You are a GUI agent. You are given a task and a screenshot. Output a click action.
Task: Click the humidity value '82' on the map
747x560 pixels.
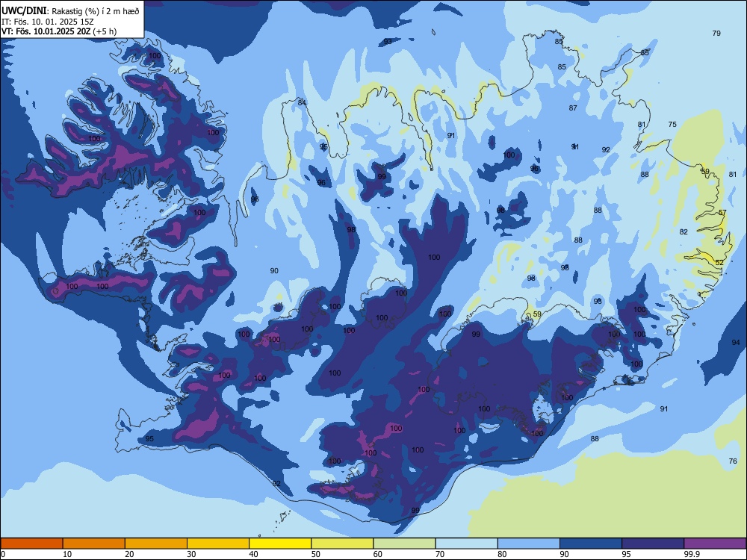tap(684, 232)
